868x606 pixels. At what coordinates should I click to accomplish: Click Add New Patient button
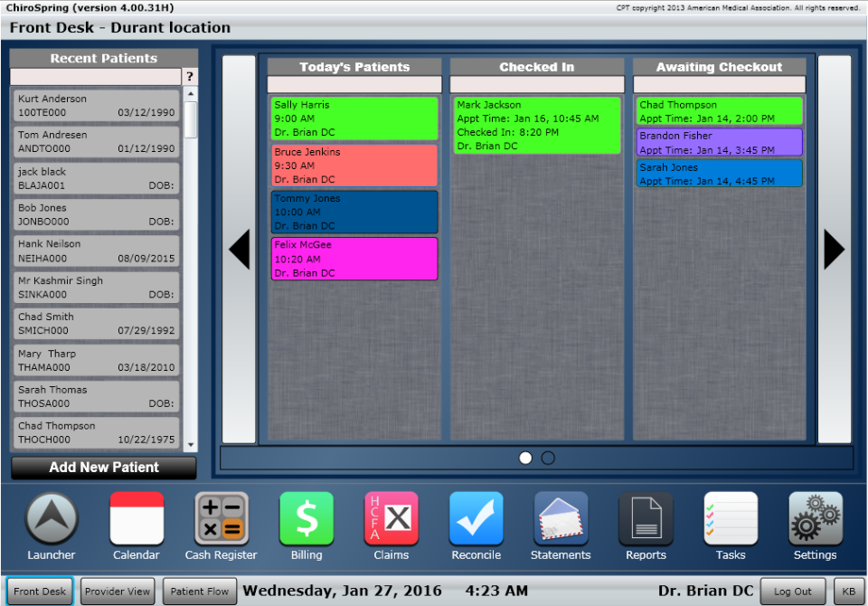pyautogui.click(x=104, y=468)
